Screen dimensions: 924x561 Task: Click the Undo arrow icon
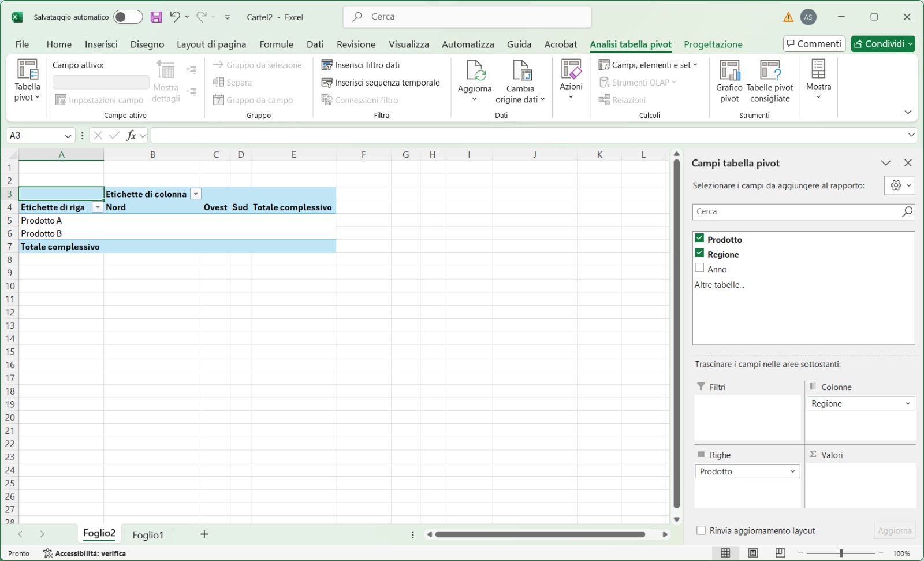pyautogui.click(x=174, y=17)
